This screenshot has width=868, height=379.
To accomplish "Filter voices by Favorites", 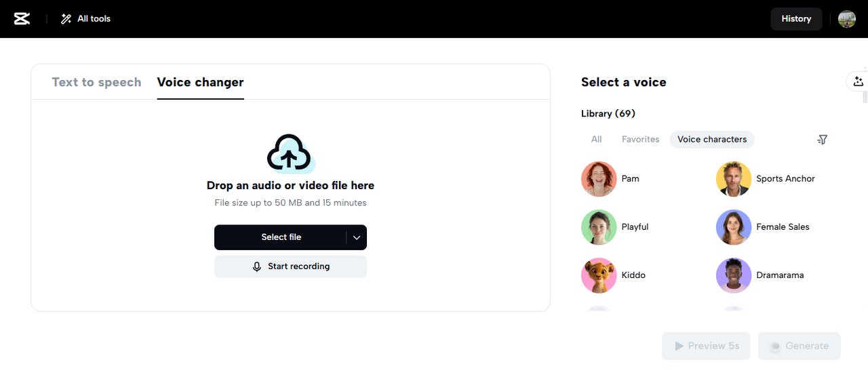I will [x=640, y=140].
